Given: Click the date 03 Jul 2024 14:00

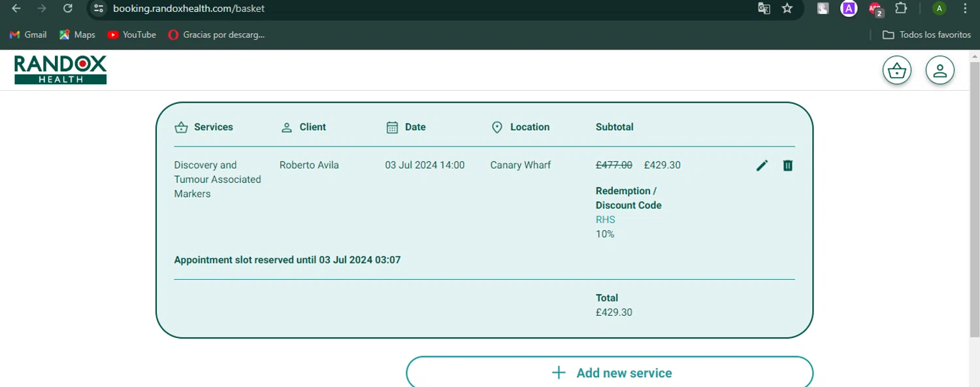Looking at the screenshot, I should [x=425, y=165].
